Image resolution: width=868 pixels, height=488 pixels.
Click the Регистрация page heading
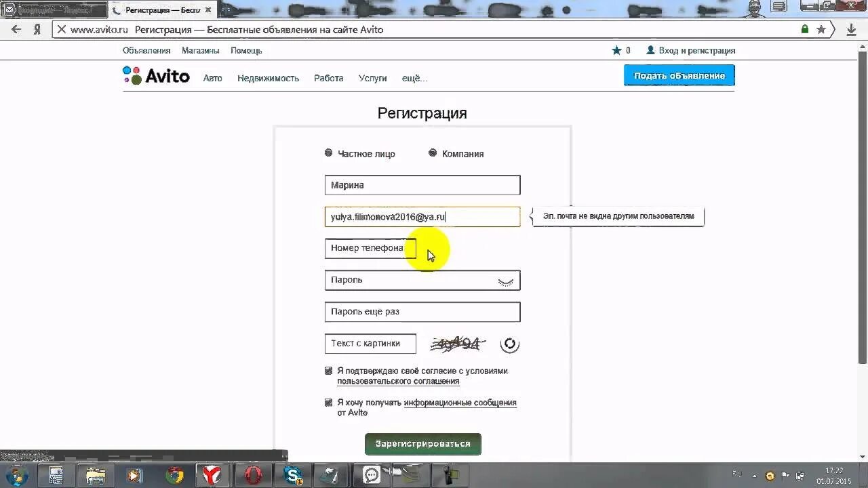422,113
